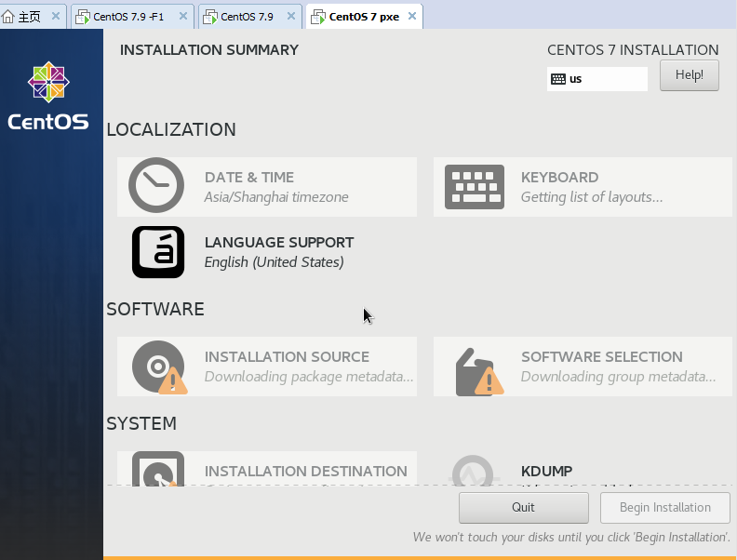This screenshot has height=560, width=737.
Task: Click the Help! button
Action: [x=689, y=75]
